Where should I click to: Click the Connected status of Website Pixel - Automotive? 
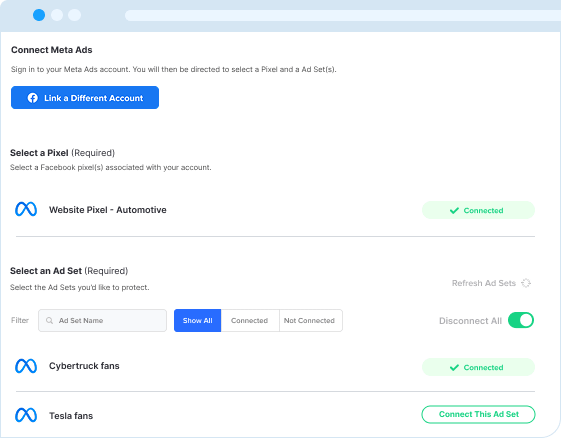478,210
